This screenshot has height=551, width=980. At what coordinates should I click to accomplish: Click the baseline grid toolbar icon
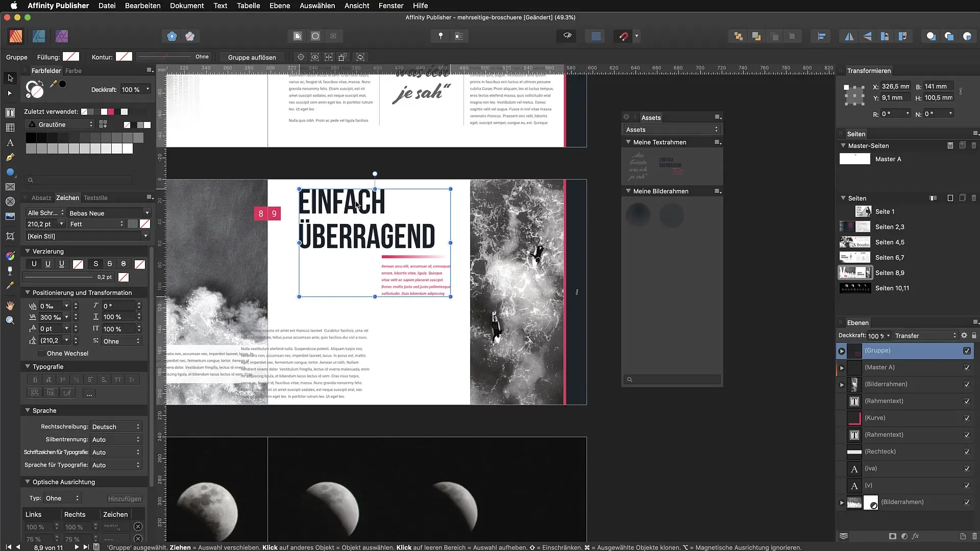coord(596,36)
